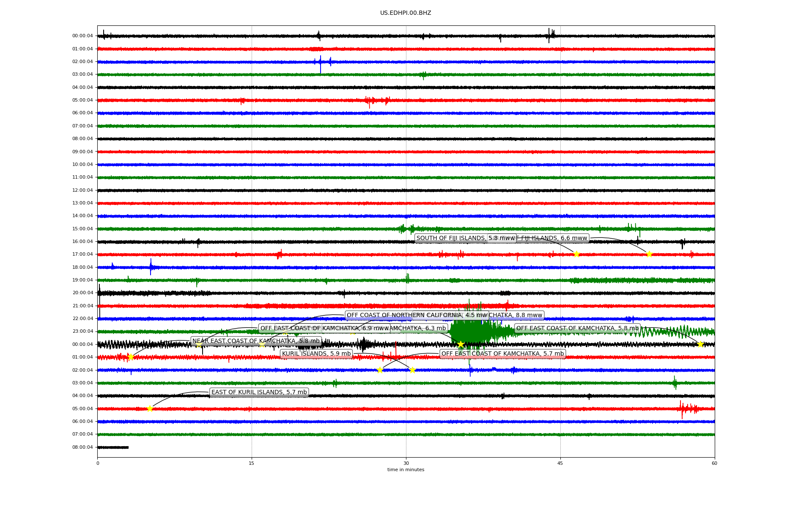Click the 16:00:04 row time label
Screen dimensions: 812x508
[x=82, y=241]
